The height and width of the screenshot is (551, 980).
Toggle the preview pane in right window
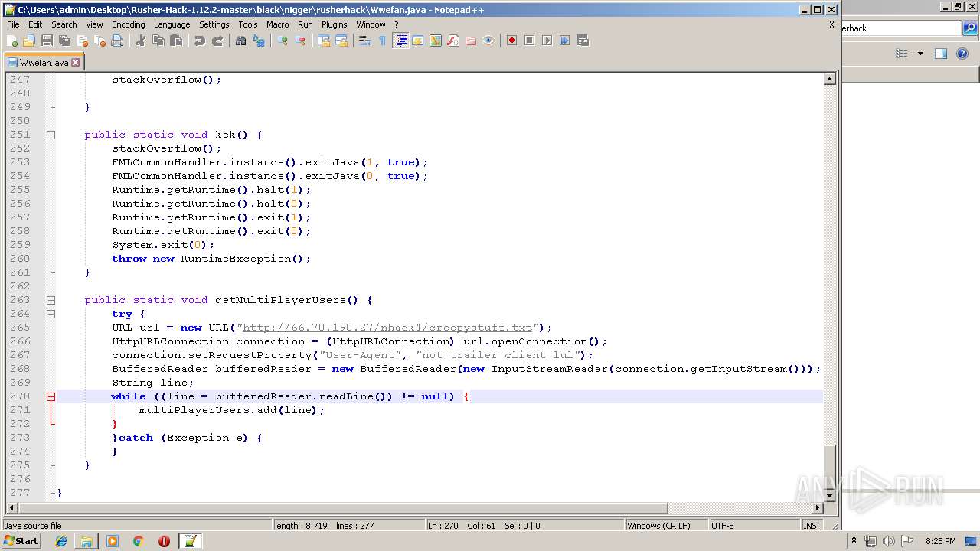tap(941, 54)
